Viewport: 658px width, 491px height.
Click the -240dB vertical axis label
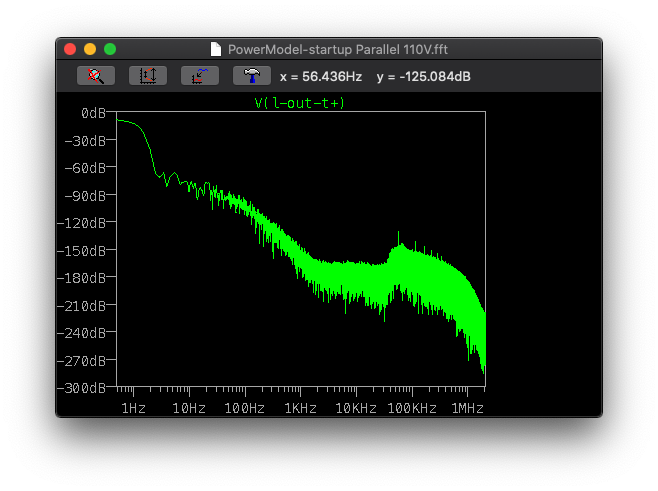coord(81,333)
